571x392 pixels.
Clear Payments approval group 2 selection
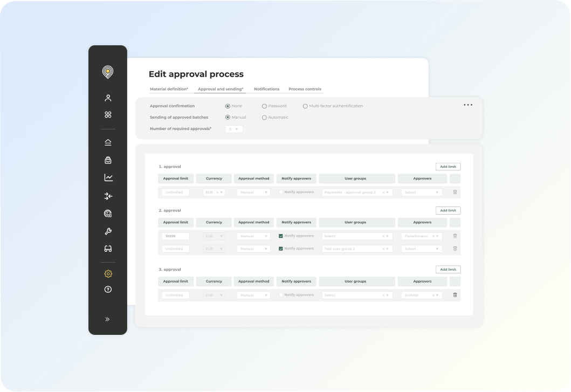[383, 192]
